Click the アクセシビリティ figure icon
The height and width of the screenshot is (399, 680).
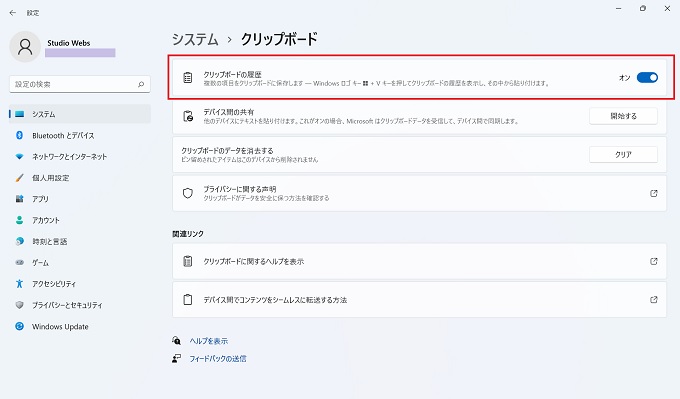20,284
